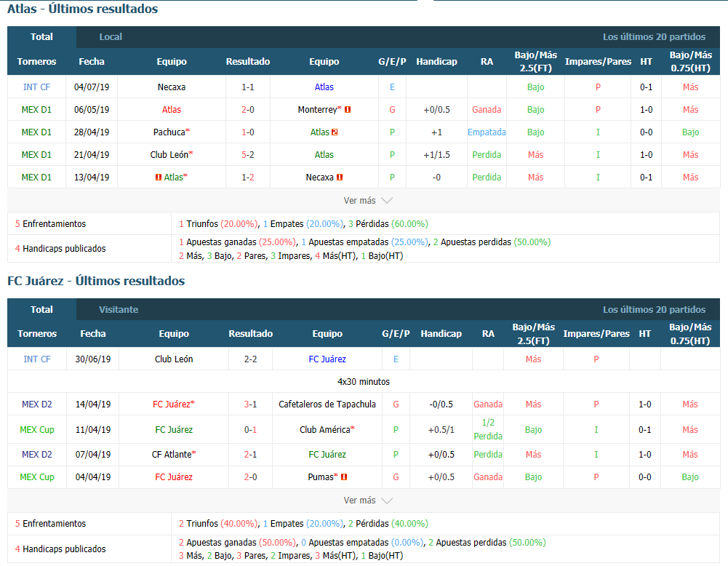728x566 pixels.
Task: Click the 3-1 result against Cafetaleros de Tapachula
Action: click(251, 404)
